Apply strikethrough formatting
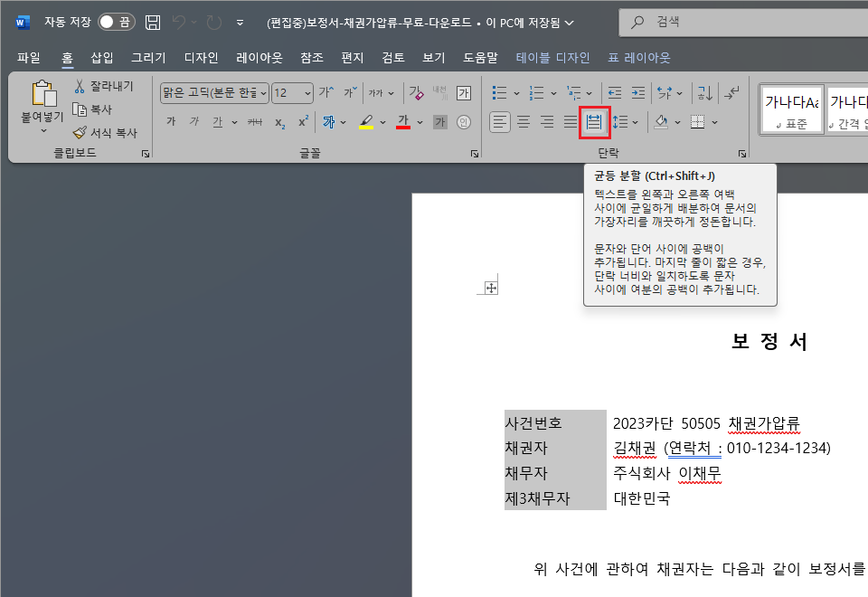This screenshot has height=597, width=868. pyautogui.click(x=254, y=120)
